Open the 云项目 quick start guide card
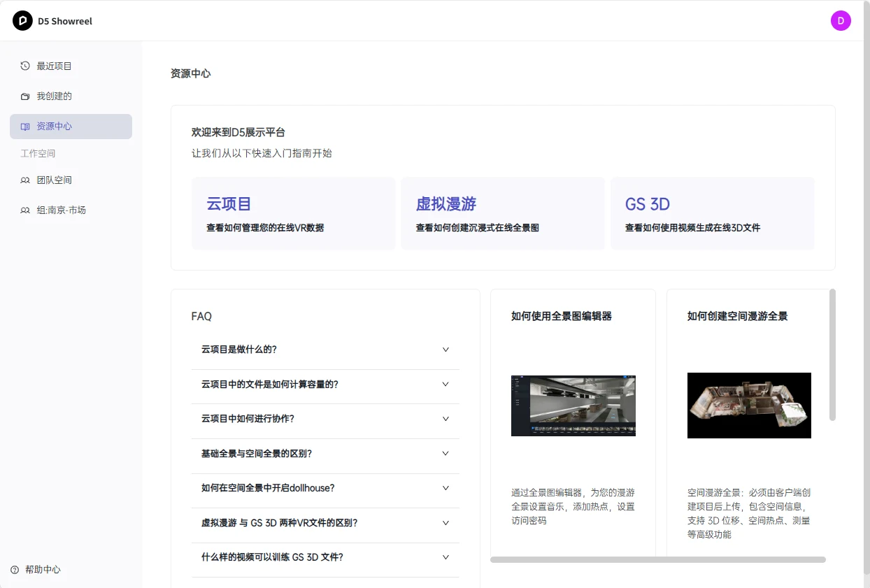The image size is (870, 588). [x=293, y=213]
